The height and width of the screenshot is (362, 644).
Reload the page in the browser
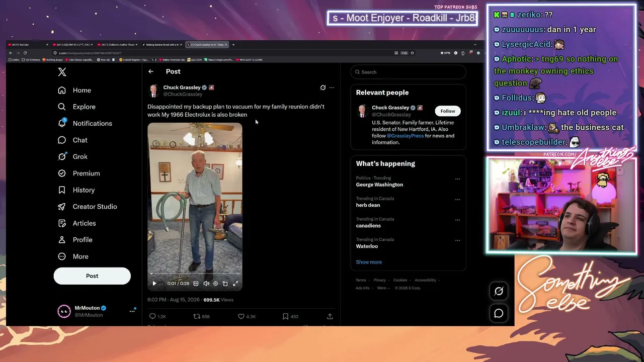[25, 53]
